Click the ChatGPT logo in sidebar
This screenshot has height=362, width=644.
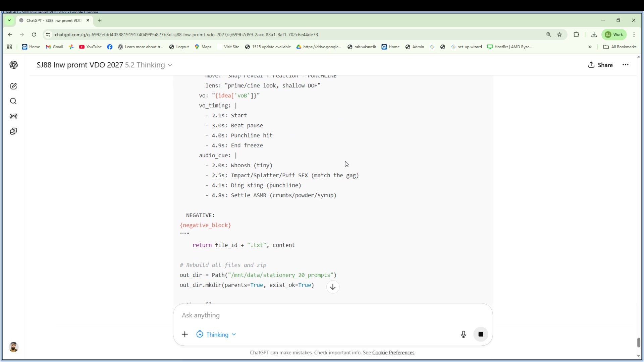pyautogui.click(x=13, y=65)
